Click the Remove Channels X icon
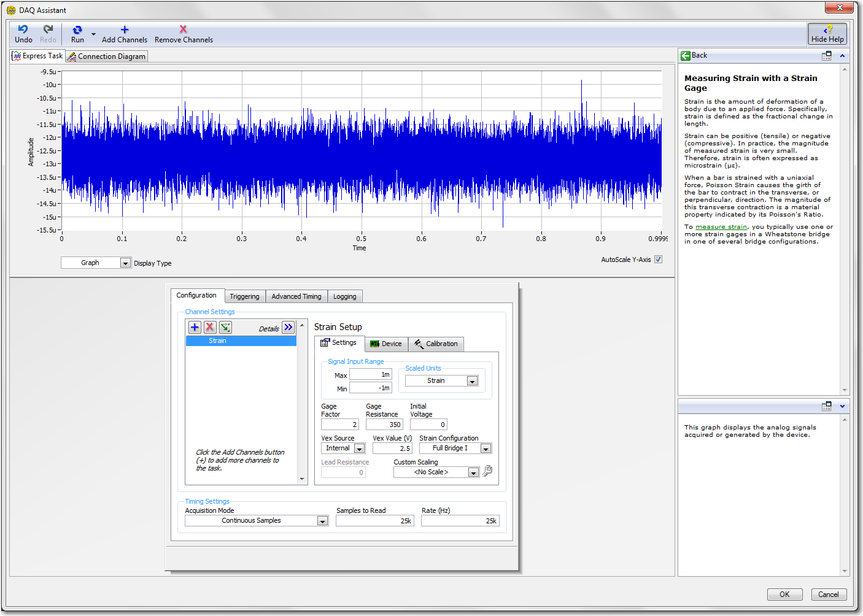Screen dimensions: 863x616 tap(183, 29)
